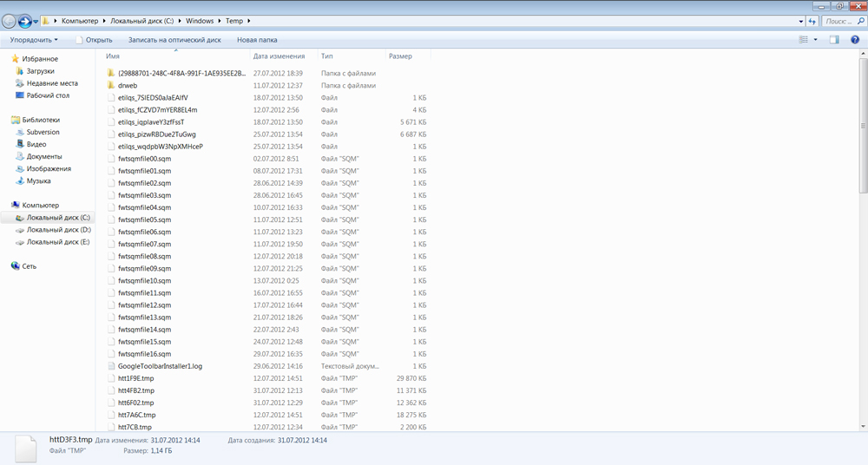The image size is (868, 465).
Task: Sort by the Тип column header
Action: point(352,56)
